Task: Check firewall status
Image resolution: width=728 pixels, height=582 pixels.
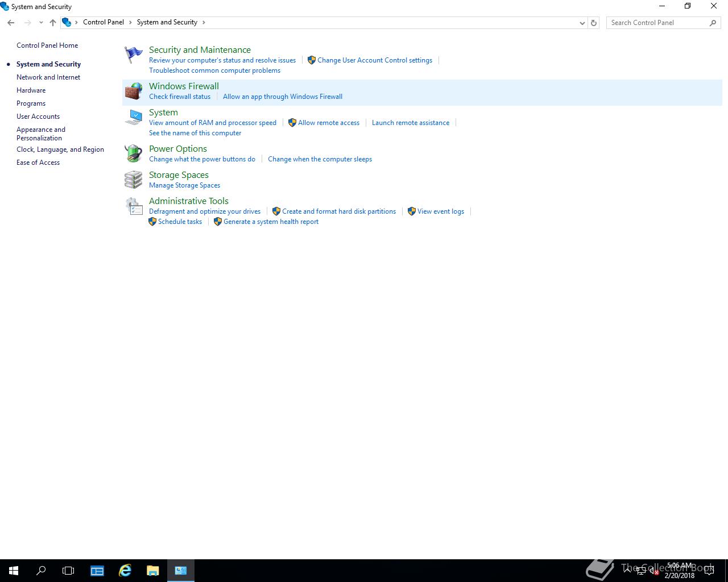Action: click(180, 97)
